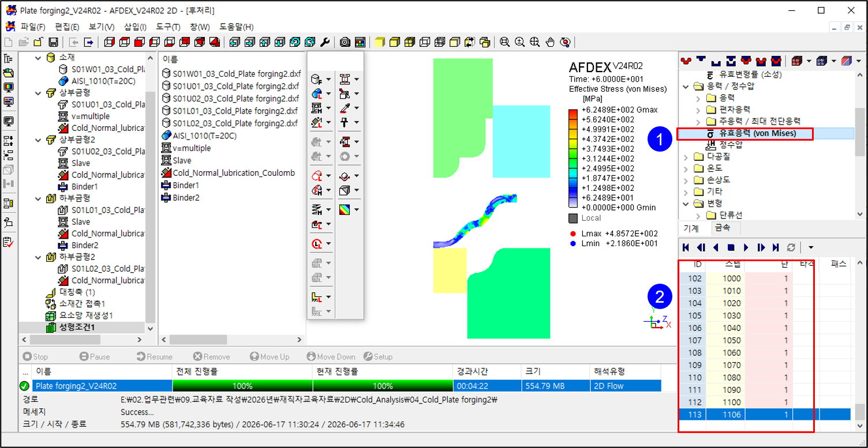Click the Setup button in job queue
The width and height of the screenshot is (868, 448).
378,357
